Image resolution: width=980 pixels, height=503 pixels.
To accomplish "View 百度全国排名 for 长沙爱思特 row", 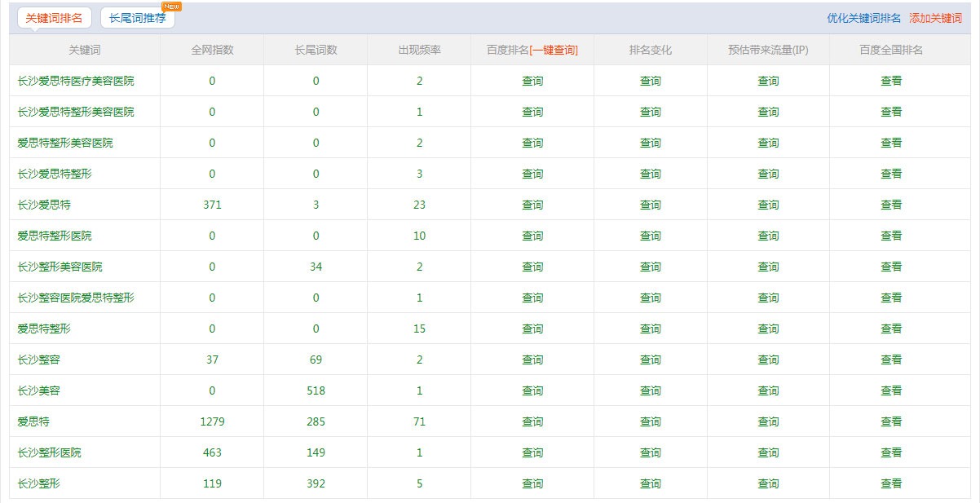I will (891, 205).
